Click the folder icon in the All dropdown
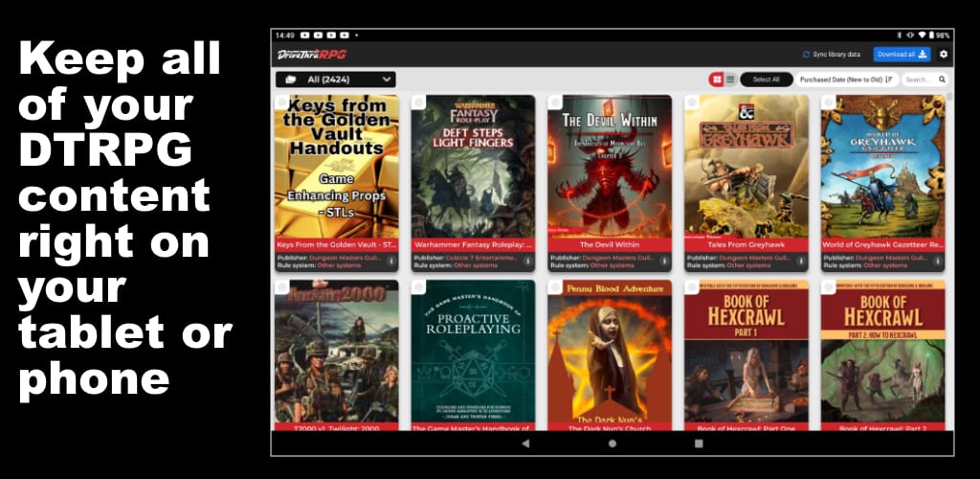Viewport: 980px width, 479px height. pyautogui.click(x=290, y=80)
